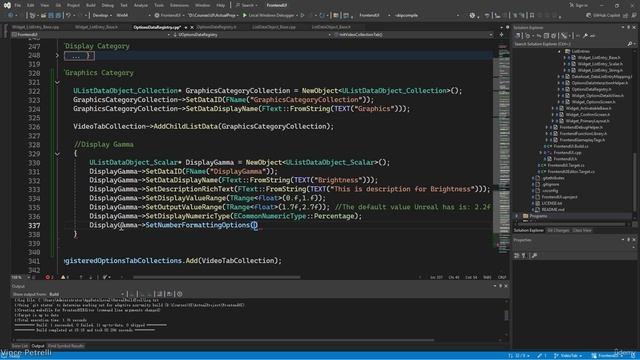Viewport: 640px width, 360px height.
Task: Click Property Pages wrench in Properties panel
Action: coord(534,256)
